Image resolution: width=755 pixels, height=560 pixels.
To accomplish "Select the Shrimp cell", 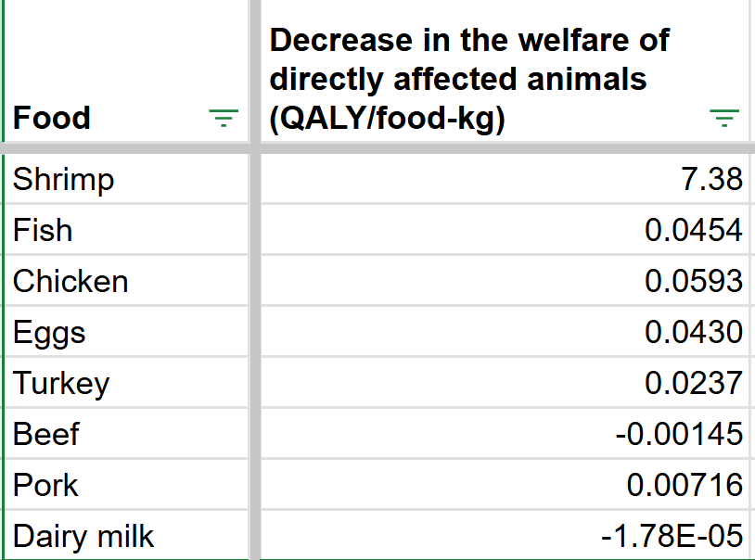I will pos(126,179).
